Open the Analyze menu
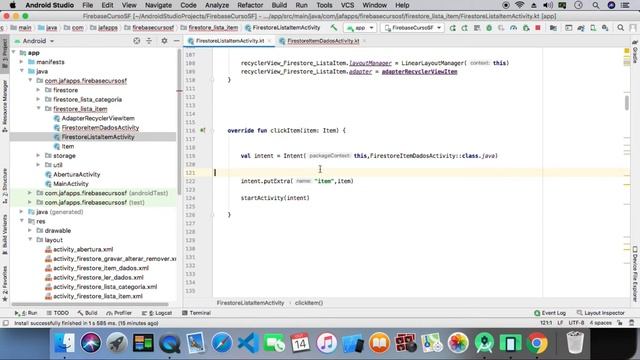This screenshot has height=360, width=640. tap(217, 5)
